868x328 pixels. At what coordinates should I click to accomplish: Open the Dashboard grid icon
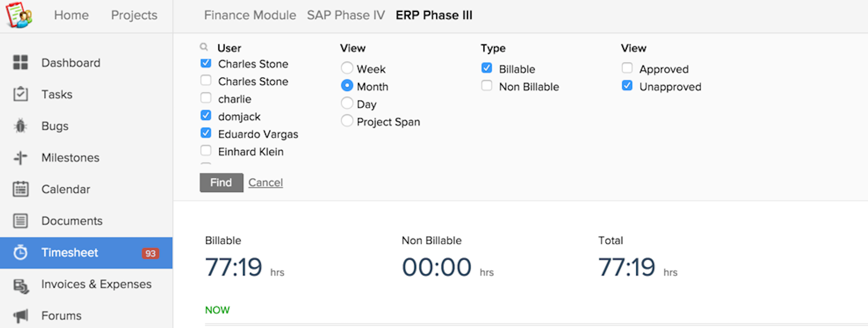pyautogui.click(x=21, y=62)
